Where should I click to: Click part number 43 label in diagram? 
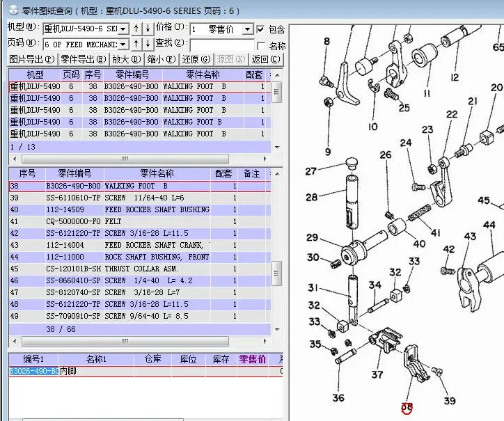pos(470,237)
